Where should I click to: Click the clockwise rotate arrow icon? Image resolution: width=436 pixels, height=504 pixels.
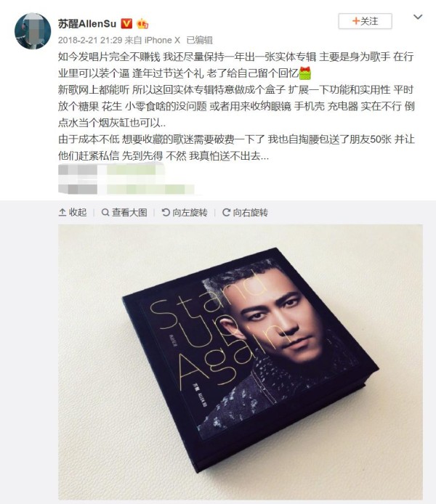click(x=227, y=213)
